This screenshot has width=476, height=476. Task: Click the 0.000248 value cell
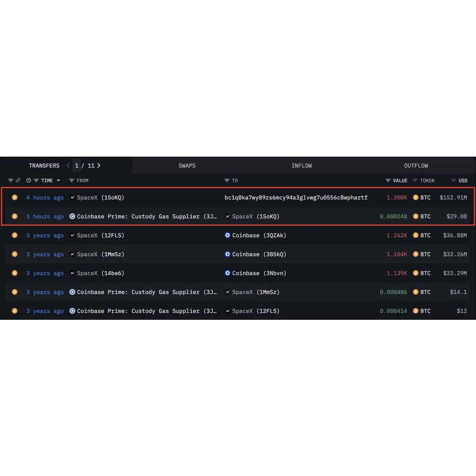393,216
